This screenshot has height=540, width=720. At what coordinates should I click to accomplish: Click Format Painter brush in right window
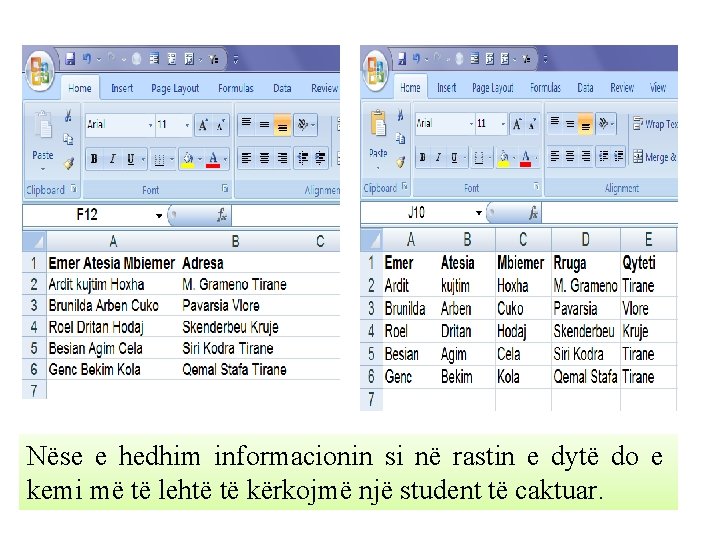pyautogui.click(x=401, y=162)
